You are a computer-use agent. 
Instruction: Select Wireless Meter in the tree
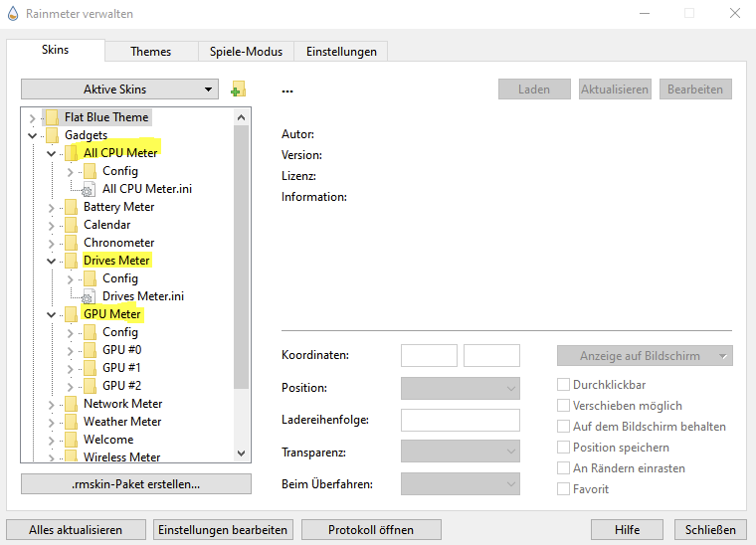pos(121,456)
